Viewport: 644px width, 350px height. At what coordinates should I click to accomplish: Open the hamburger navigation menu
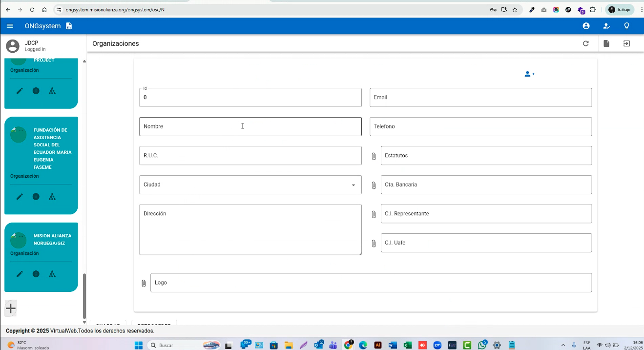coord(10,26)
